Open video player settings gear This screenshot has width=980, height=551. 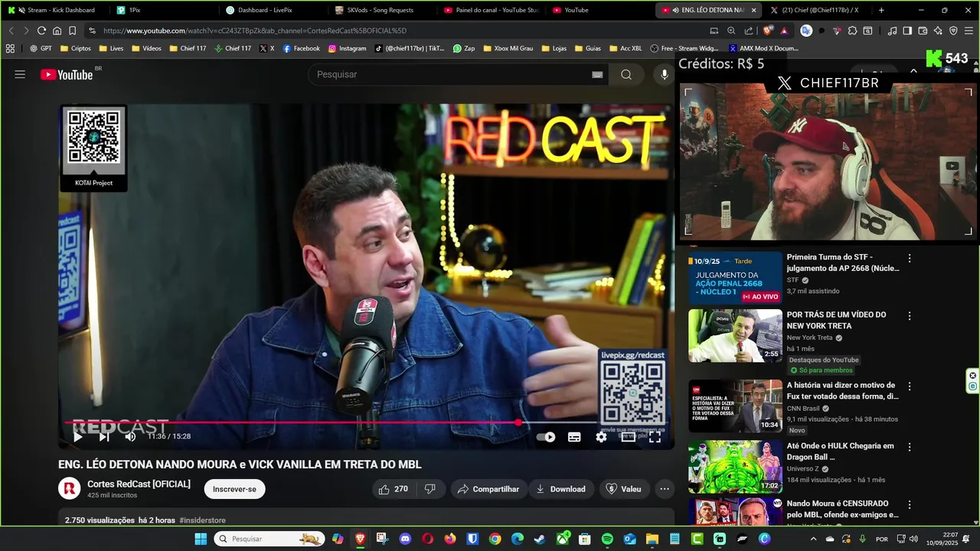601,437
